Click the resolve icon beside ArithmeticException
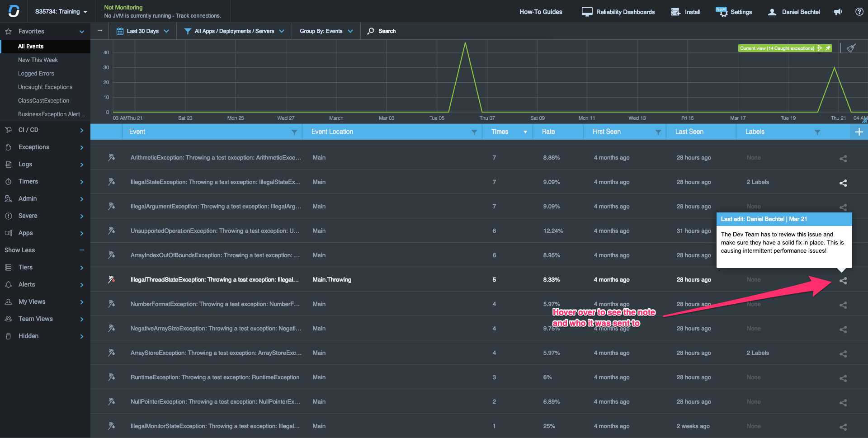 pyautogui.click(x=111, y=157)
